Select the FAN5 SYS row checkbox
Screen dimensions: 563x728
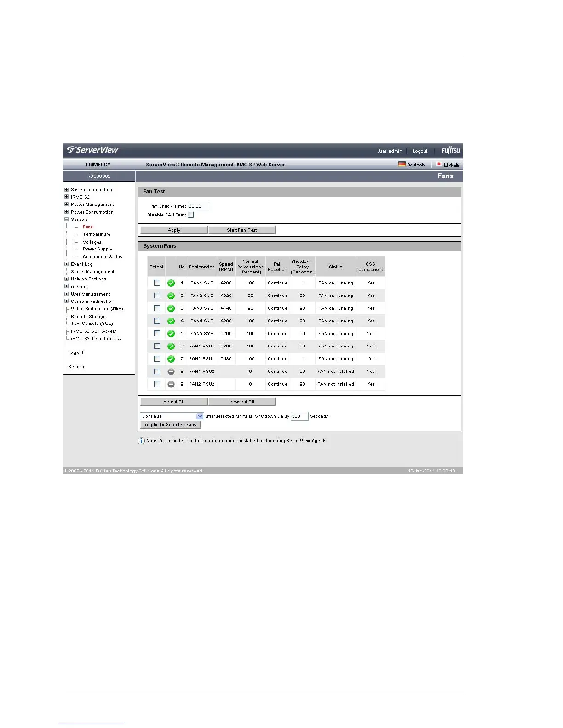coord(157,334)
